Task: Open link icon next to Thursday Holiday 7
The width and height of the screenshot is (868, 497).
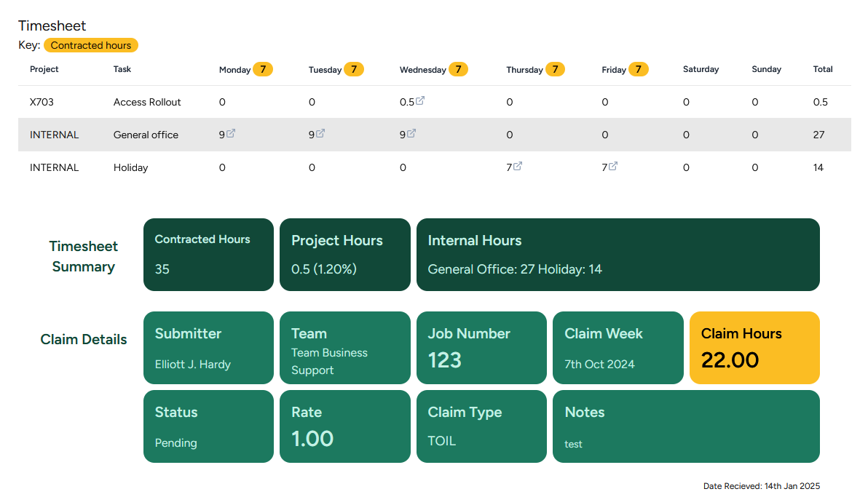Action: click(x=518, y=165)
